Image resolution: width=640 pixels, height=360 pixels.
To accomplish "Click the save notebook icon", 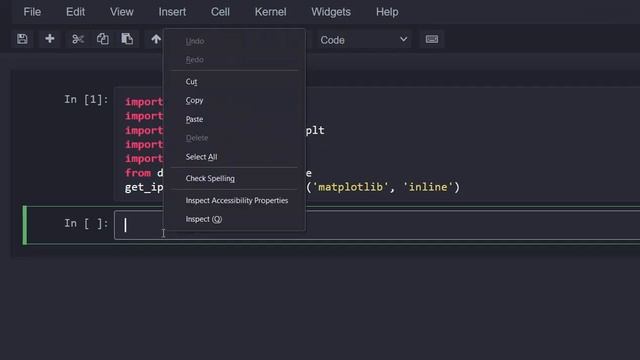I will [22, 39].
